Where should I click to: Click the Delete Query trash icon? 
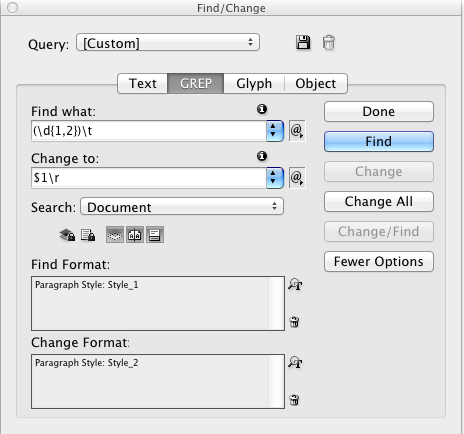tap(328, 43)
